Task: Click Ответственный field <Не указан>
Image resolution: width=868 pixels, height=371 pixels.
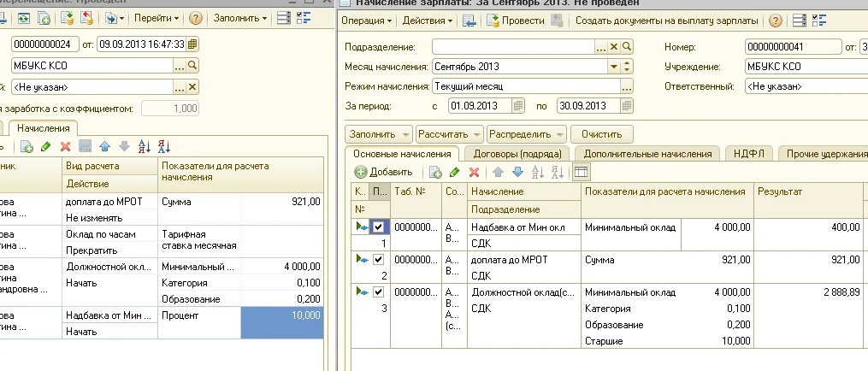Action: coord(806,86)
